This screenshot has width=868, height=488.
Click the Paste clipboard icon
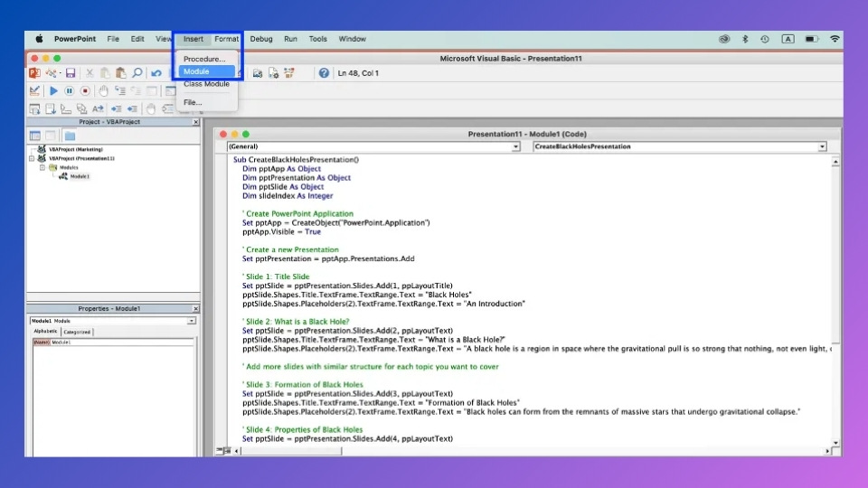click(120, 73)
